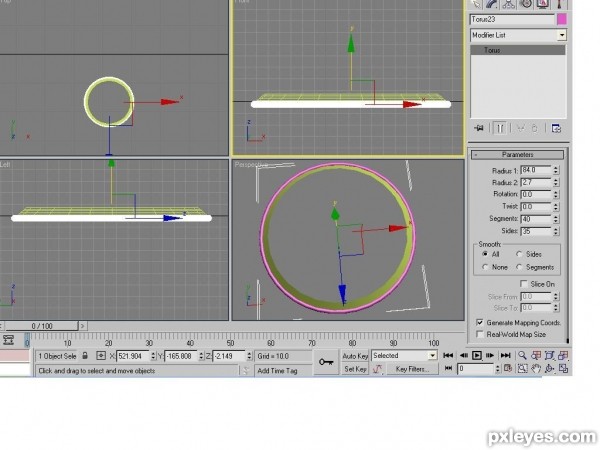Screen dimensions: 600x450
Task: Adjust the Sides spinner
Action: pos(556,231)
